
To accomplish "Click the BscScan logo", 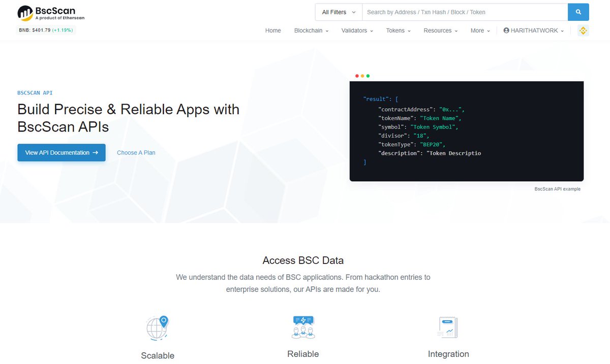I will tap(51, 13).
